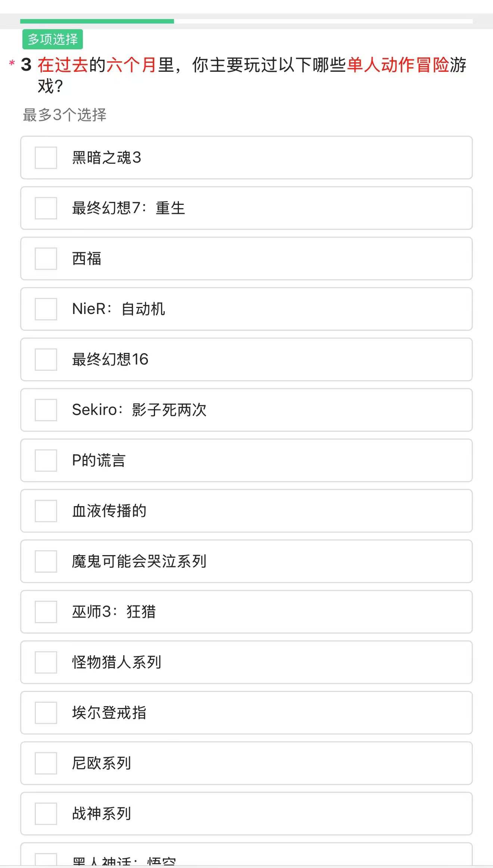The height and width of the screenshot is (868, 493).
Task: Tick the P的谎言 checkbox
Action: pos(46,461)
